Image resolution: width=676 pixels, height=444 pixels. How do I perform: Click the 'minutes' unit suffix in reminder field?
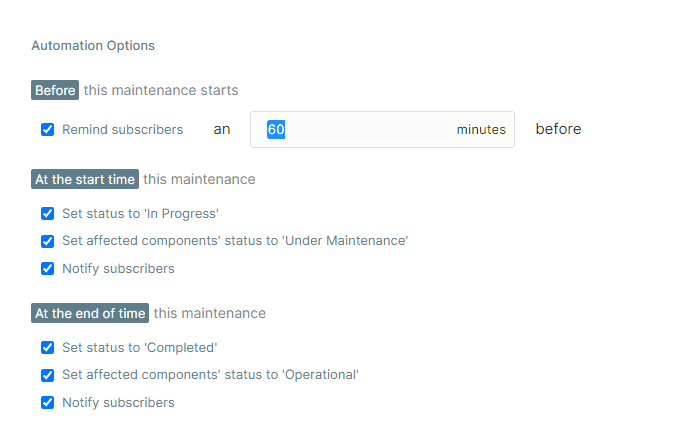(481, 130)
